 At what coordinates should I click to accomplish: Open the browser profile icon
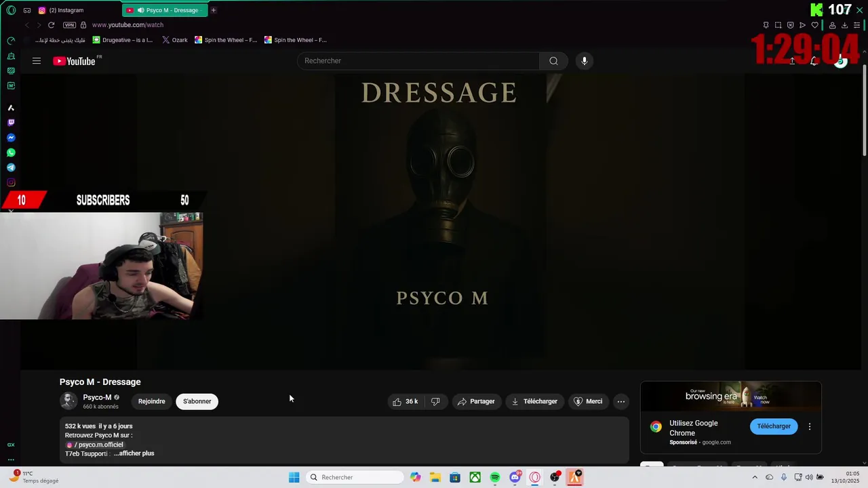pyautogui.click(x=832, y=25)
